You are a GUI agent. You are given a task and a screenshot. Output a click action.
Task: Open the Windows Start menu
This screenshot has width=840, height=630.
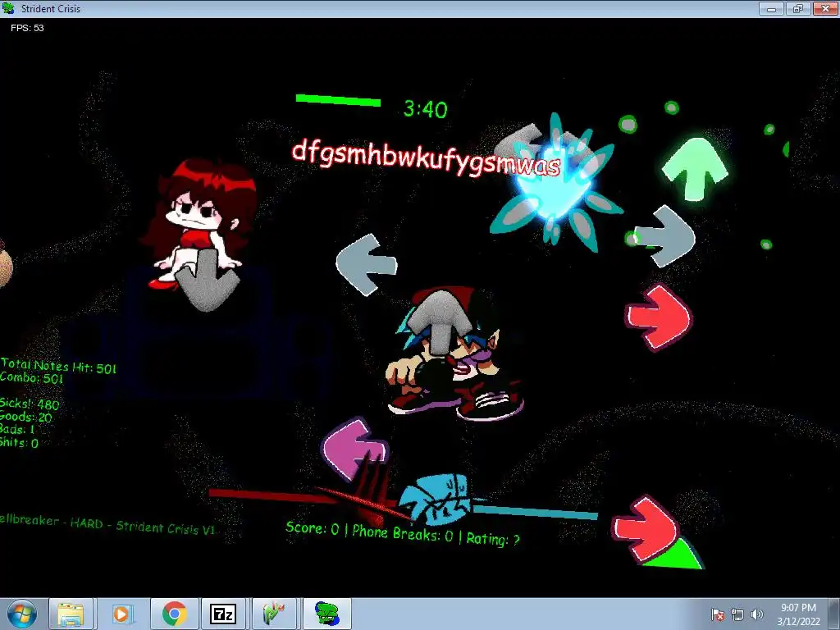[x=21, y=614]
